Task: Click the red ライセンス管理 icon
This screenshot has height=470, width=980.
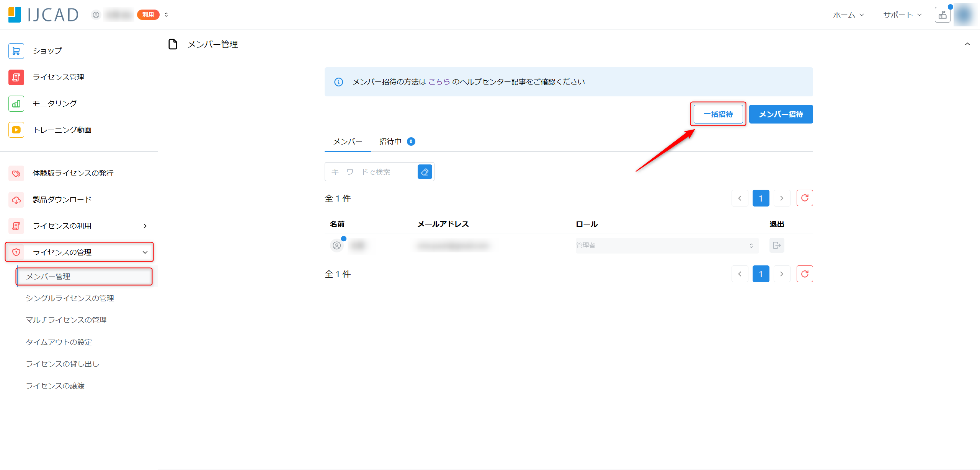Action: pos(16,77)
